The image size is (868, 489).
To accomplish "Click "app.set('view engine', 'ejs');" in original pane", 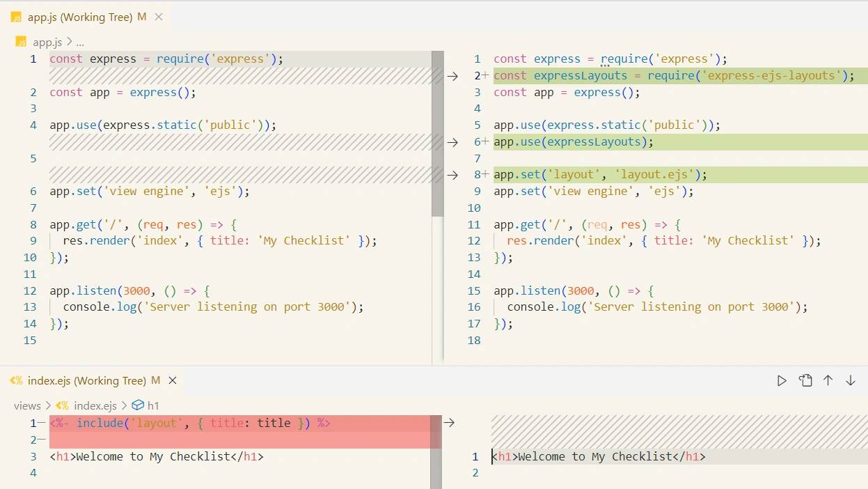I will [150, 192].
